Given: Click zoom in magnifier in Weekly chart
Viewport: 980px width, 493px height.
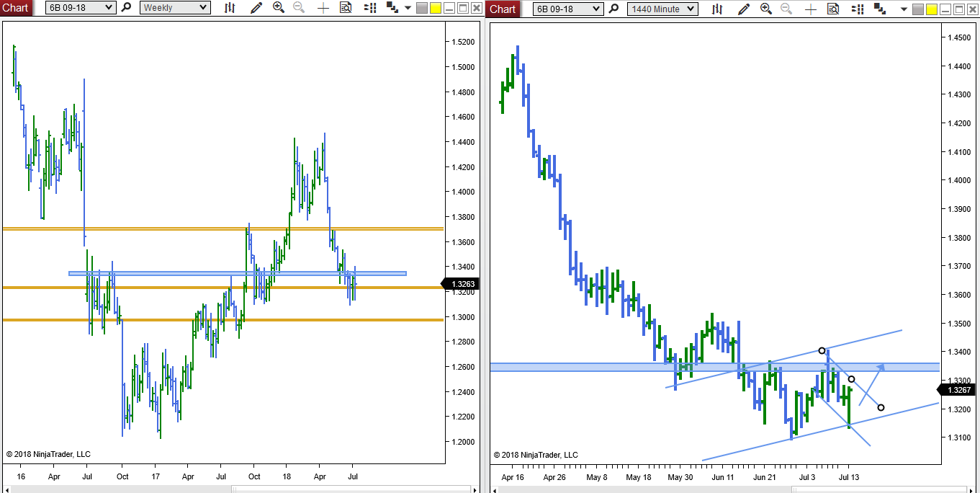Looking at the screenshot, I should [278, 8].
